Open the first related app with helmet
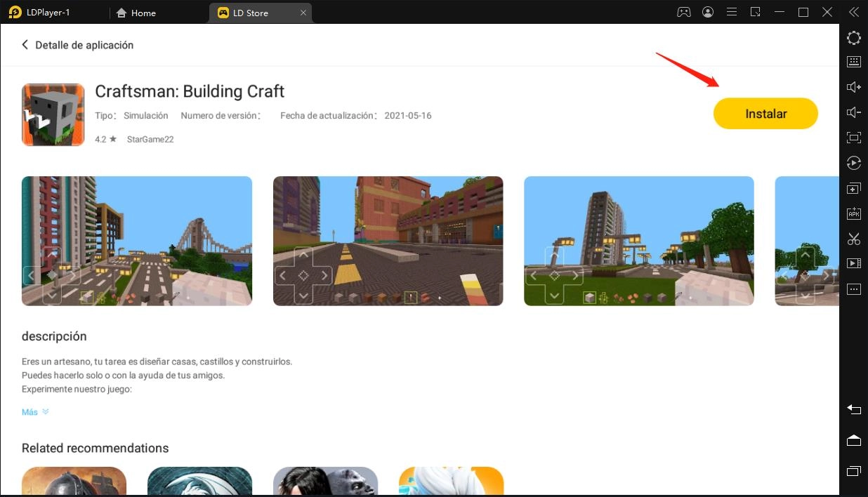Screen dimensions: 868x497 pyautogui.click(x=74, y=482)
